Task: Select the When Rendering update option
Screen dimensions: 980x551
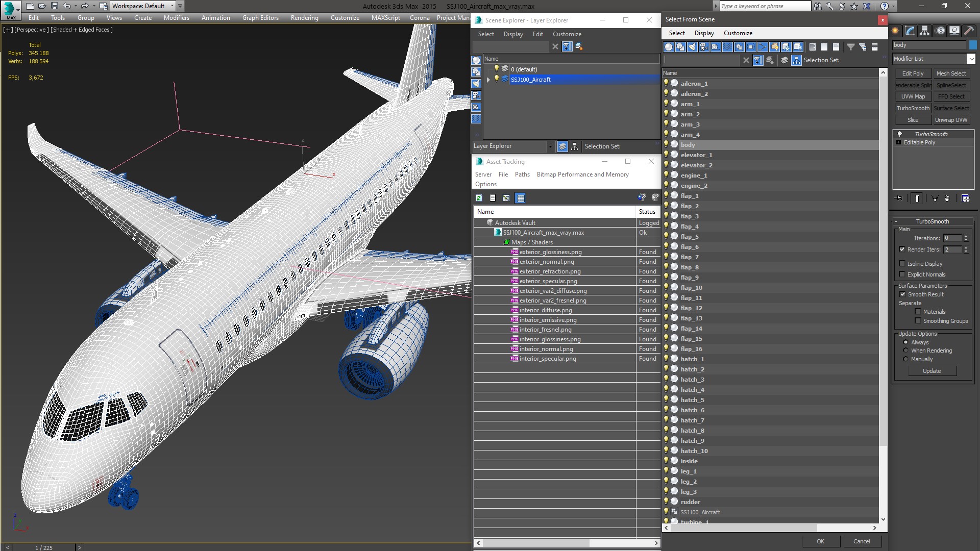Action: (906, 350)
